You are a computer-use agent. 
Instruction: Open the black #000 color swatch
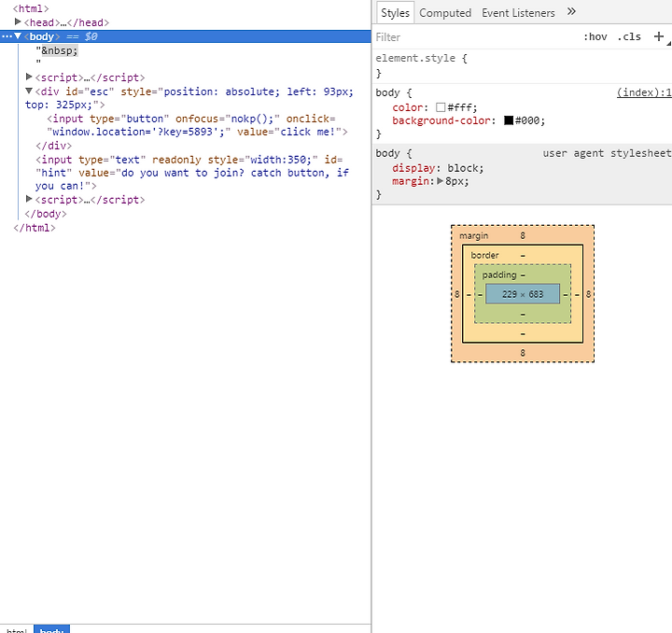pyautogui.click(x=509, y=120)
